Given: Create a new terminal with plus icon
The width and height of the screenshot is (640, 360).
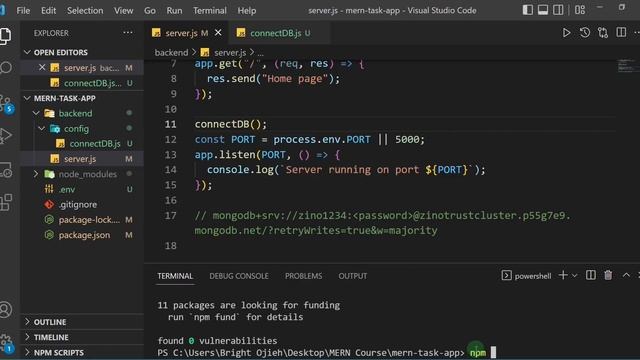Looking at the screenshot, I should 563,275.
